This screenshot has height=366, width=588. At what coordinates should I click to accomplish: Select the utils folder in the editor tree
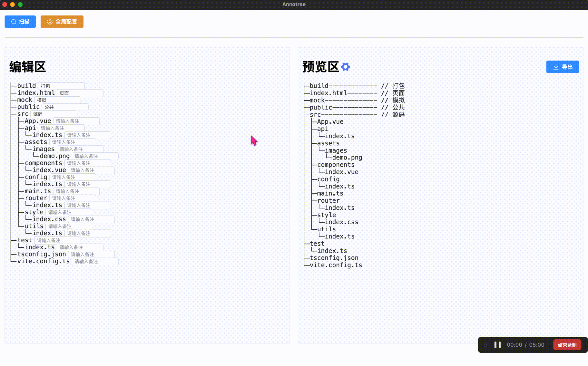[34, 226]
